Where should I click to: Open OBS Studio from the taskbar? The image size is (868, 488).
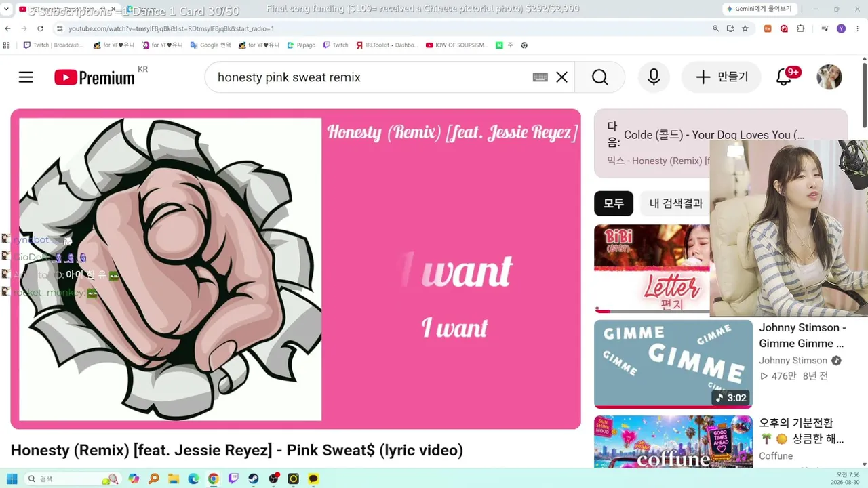pyautogui.click(x=273, y=479)
